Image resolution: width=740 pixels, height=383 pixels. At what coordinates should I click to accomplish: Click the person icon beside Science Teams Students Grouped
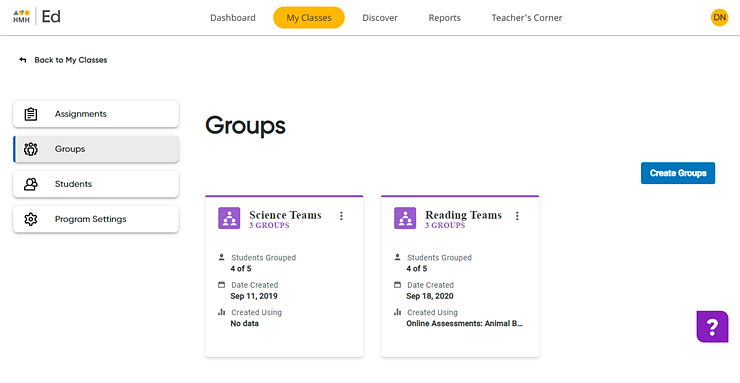tap(221, 257)
